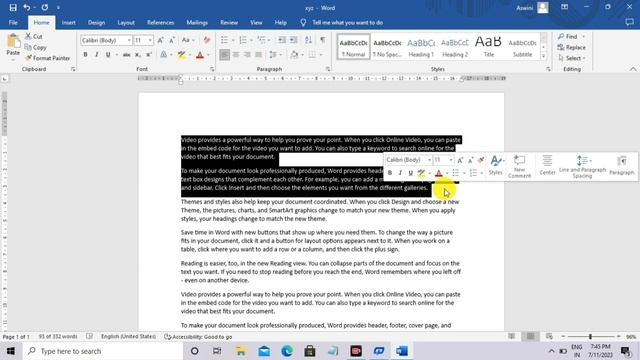Apply the ribbon red font color
The width and height of the screenshot is (640, 360).
[200, 54]
